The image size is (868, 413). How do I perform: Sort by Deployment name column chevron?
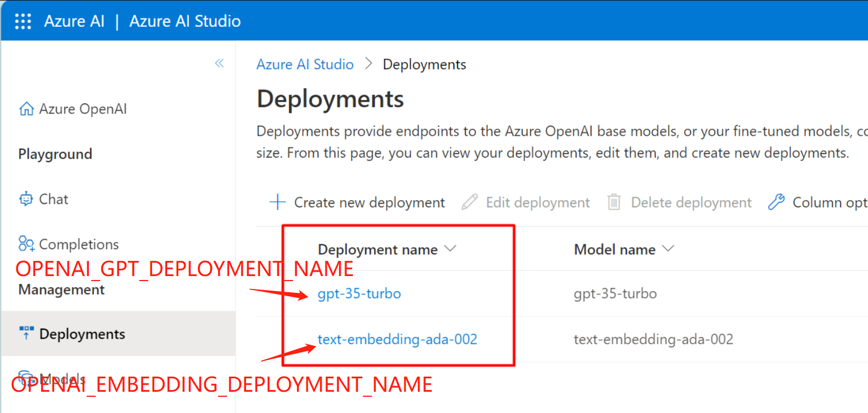450,249
